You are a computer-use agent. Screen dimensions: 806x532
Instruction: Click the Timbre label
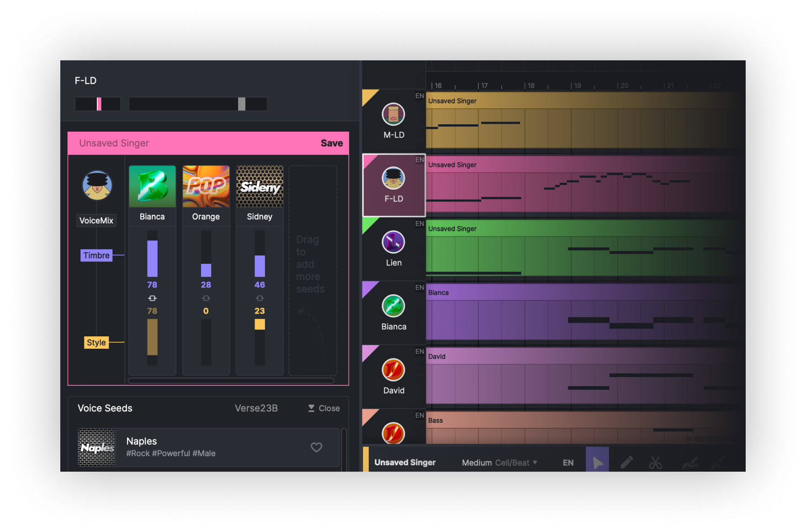pyautogui.click(x=96, y=255)
